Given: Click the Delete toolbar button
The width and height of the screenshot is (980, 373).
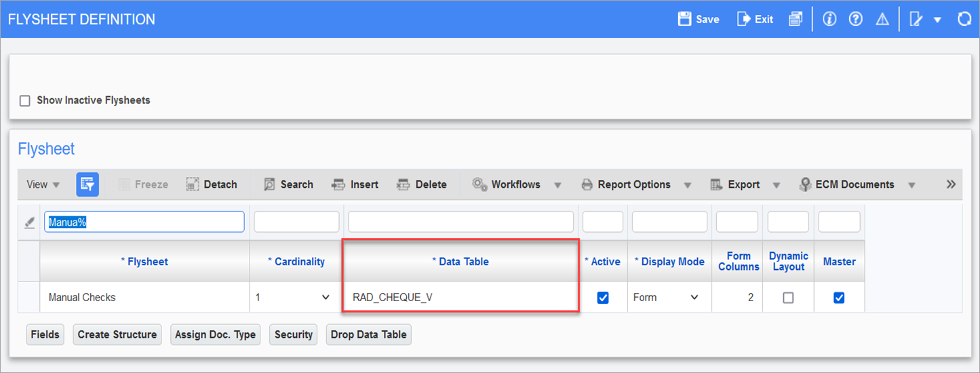Looking at the screenshot, I should [421, 184].
